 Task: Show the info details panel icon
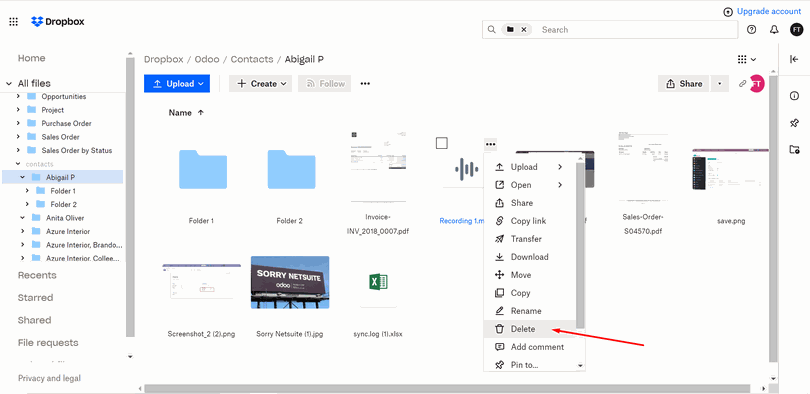tap(795, 96)
